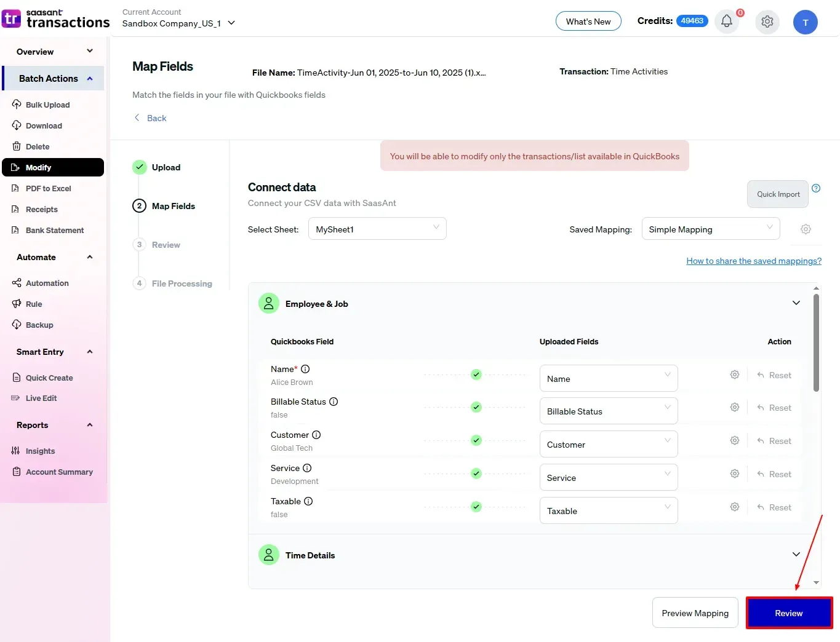Show info icon next to Taxable

(x=308, y=501)
